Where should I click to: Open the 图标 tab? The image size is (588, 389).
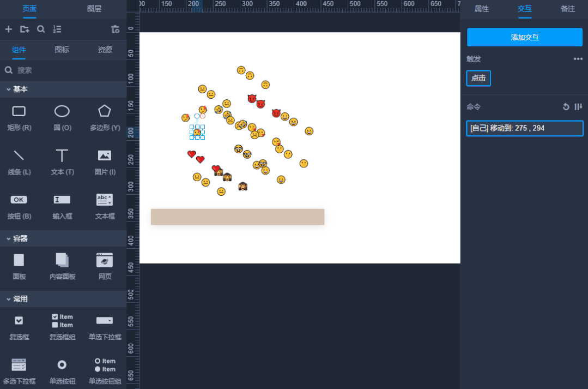click(62, 50)
